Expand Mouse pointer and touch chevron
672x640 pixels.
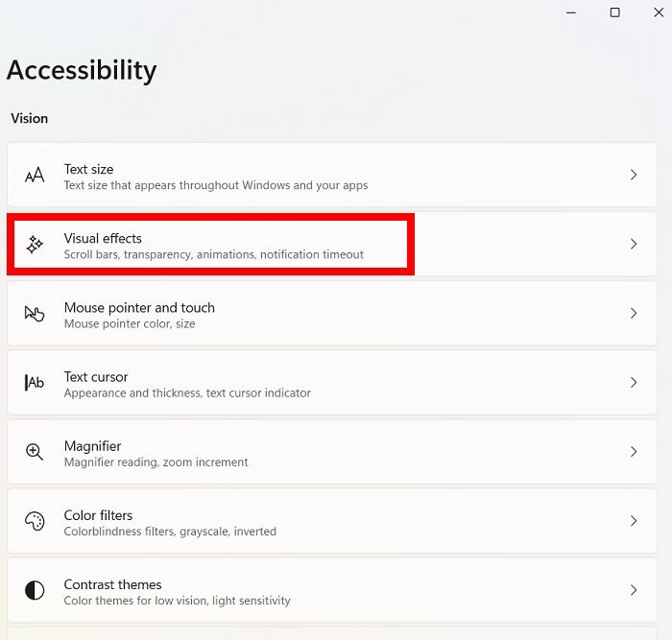[634, 314]
